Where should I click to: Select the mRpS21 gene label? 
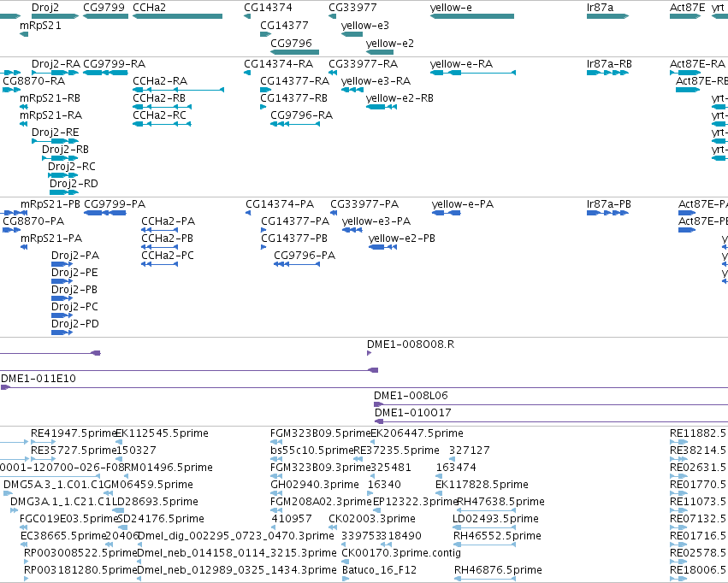pyautogui.click(x=40, y=26)
